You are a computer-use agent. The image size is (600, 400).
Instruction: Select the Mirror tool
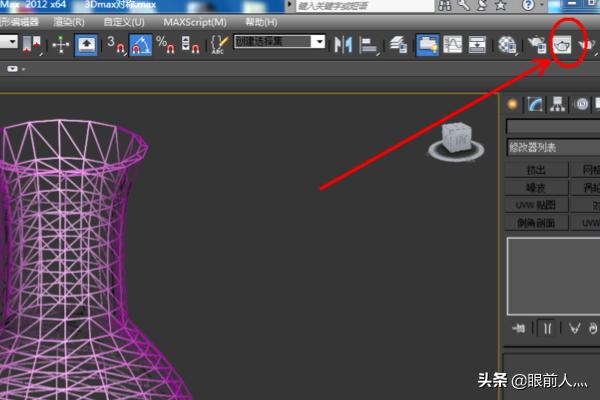pos(343,45)
